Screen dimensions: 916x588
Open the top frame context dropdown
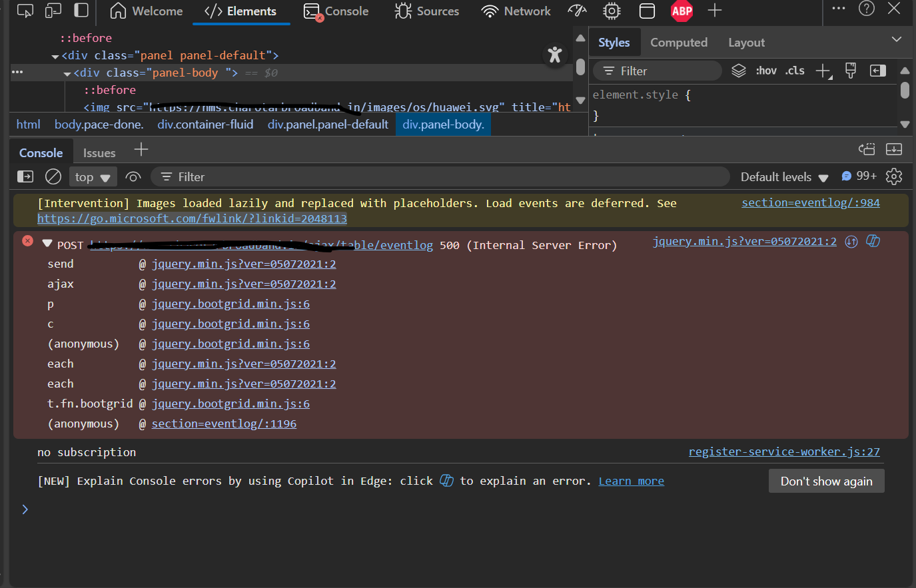[x=93, y=176]
